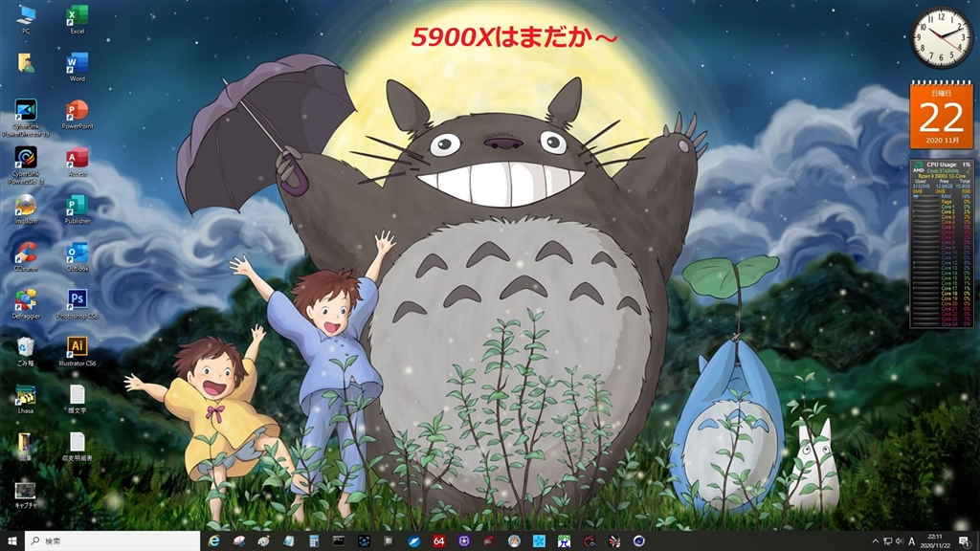Open the network tray icon
Image resolution: width=980 pixels, height=551 pixels.
coord(887,541)
